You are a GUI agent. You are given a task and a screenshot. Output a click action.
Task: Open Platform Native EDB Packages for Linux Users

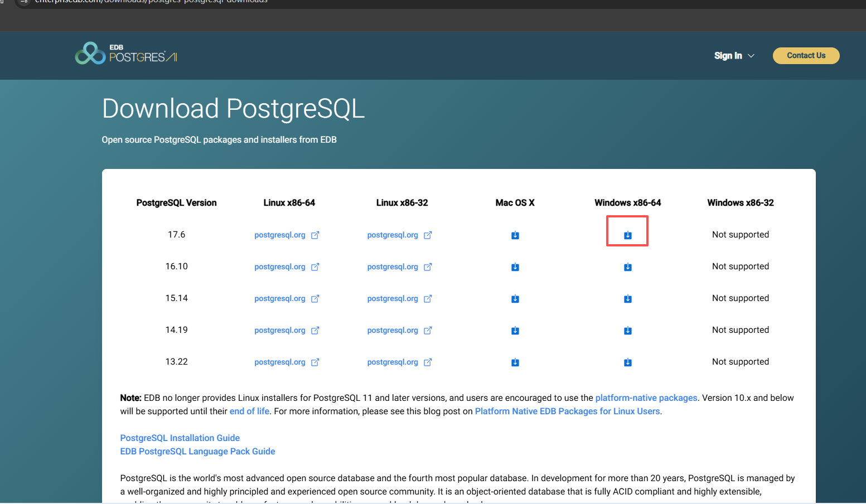pyautogui.click(x=567, y=411)
